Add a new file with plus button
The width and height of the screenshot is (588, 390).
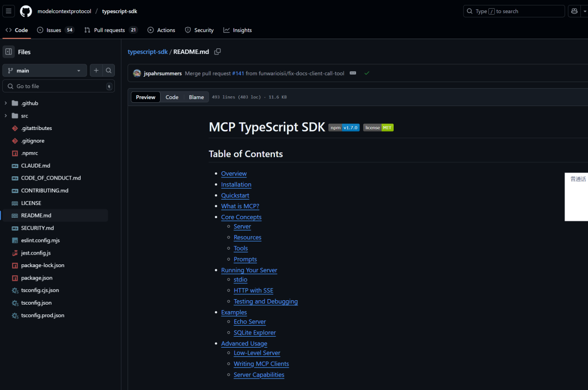point(96,70)
